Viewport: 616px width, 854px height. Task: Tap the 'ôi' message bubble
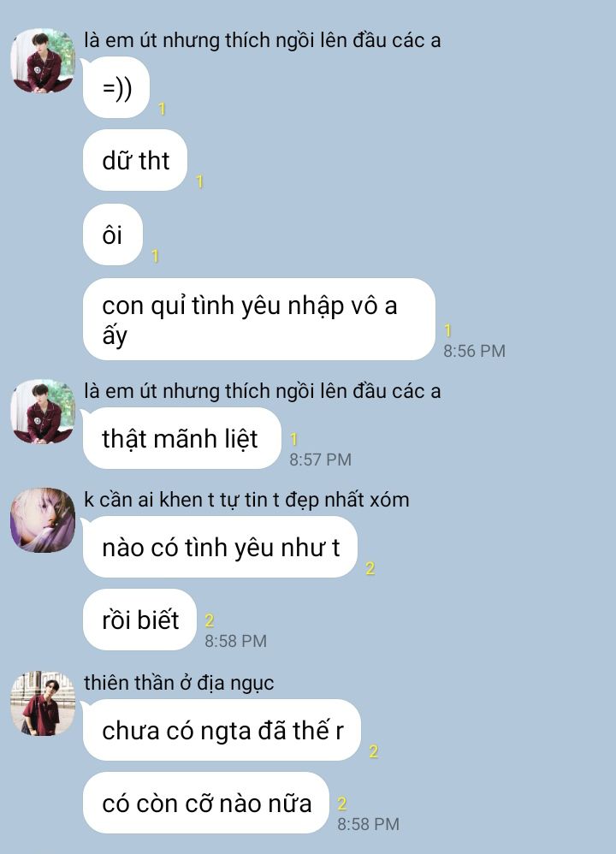tap(113, 234)
